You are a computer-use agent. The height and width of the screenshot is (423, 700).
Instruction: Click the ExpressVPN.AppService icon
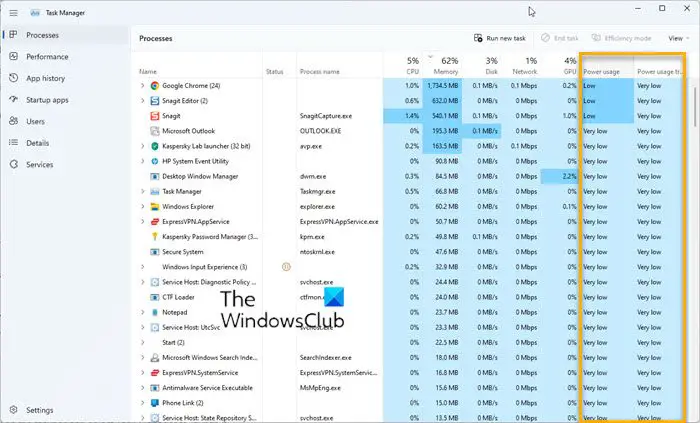[x=154, y=222]
